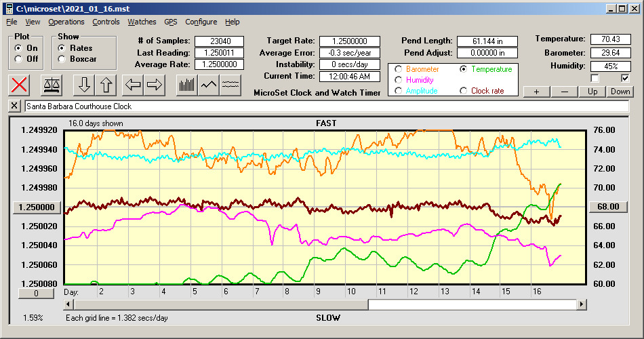
Task: Click the right arrow toolbar icon
Action: pos(155,85)
